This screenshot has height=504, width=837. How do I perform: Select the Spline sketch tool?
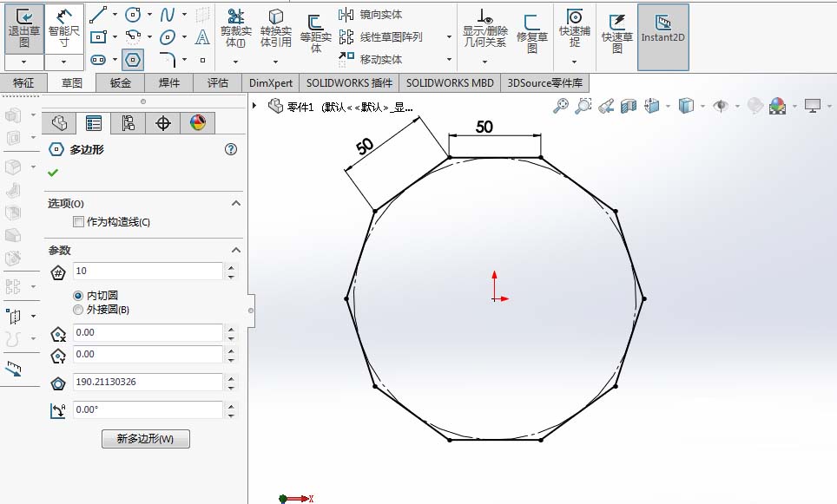coord(168,15)
